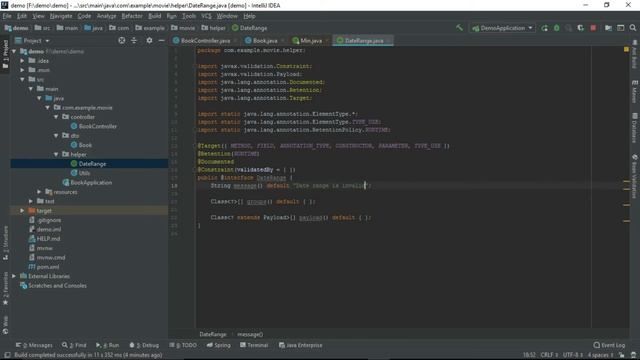Open the Refactor menu
Image resolution: width=640 pixels, height=360 pixels.
click(132, 16)
